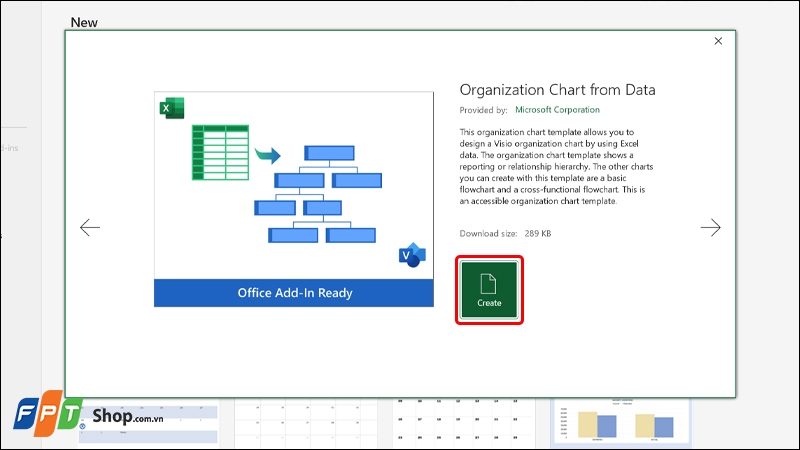Go to previous template with left arrow
800x450 pixels.
tap(90, 228)
